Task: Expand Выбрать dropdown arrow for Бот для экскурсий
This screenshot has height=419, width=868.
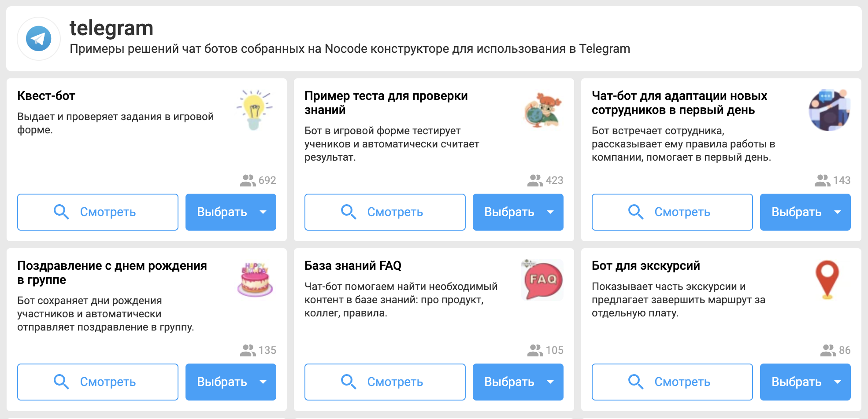Action: [838, 382]
